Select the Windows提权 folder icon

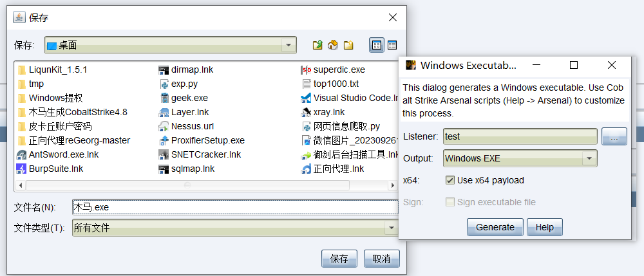coord(22,98)
